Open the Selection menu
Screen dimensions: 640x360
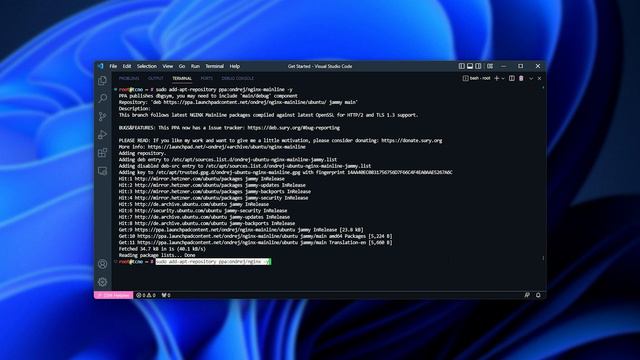[x=147, y=66]
